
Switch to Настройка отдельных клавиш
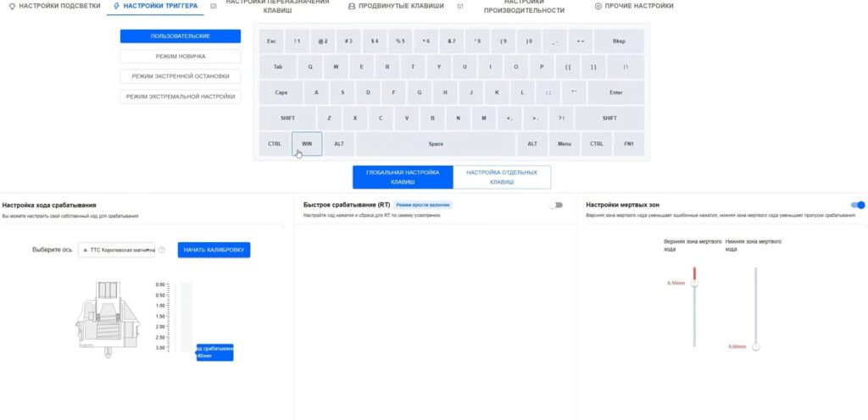point(502,177)
